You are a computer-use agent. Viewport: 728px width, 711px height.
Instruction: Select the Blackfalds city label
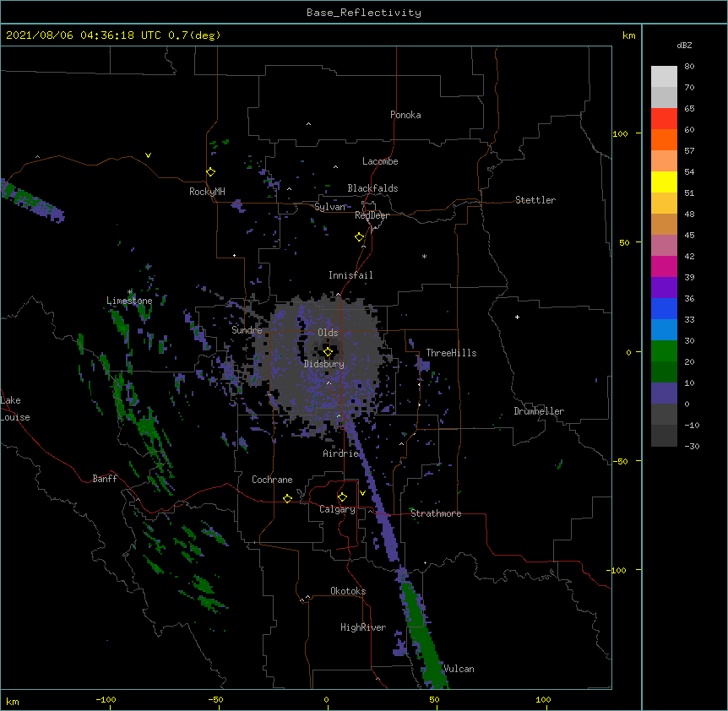pyautogui.click(x=372, y=188)
